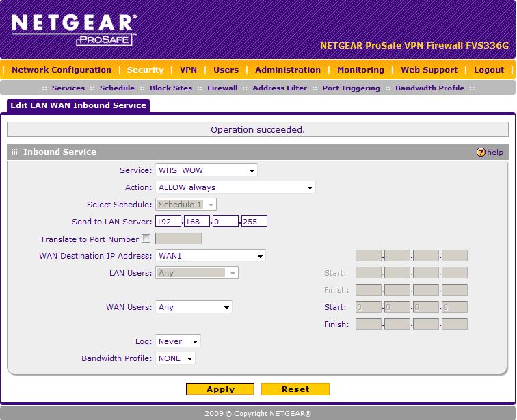The image size is (517, 420).
Task: Open the LAN Users dropdown
Action: [197, 273]
